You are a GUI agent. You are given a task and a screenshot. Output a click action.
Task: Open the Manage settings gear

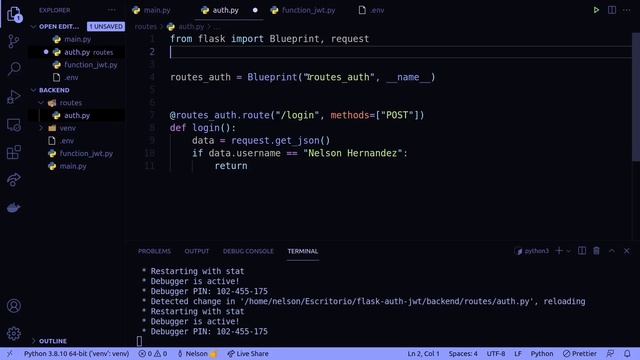(14, 333)
